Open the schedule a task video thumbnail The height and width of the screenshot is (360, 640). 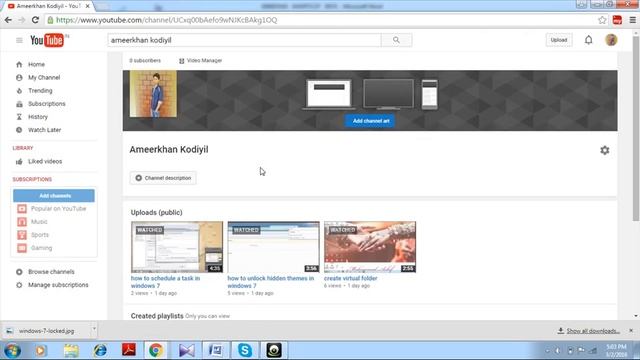pyautogui.click(x=177, y=247)
